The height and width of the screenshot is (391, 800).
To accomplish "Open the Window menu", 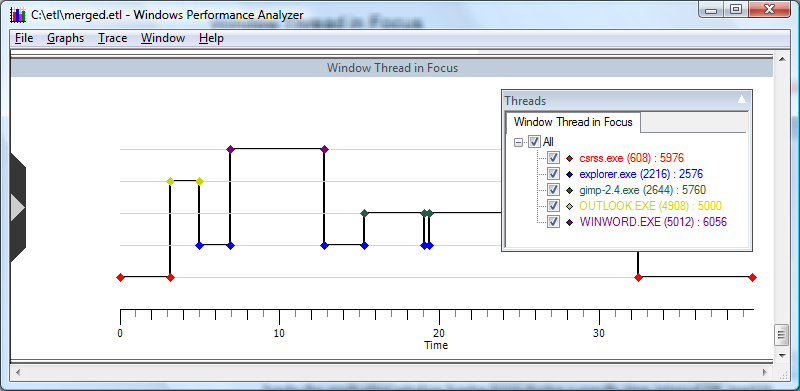I will tap(163, 38).
